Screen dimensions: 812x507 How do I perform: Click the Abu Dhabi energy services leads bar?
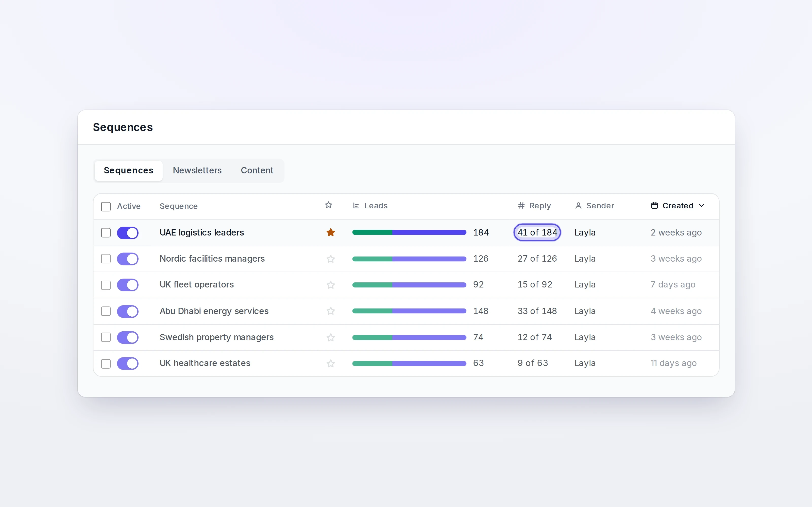[409, 311]
